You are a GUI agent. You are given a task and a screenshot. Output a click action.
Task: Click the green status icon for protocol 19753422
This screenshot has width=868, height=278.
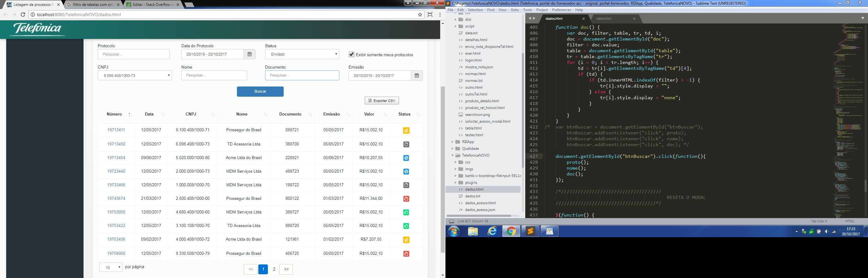406,226
